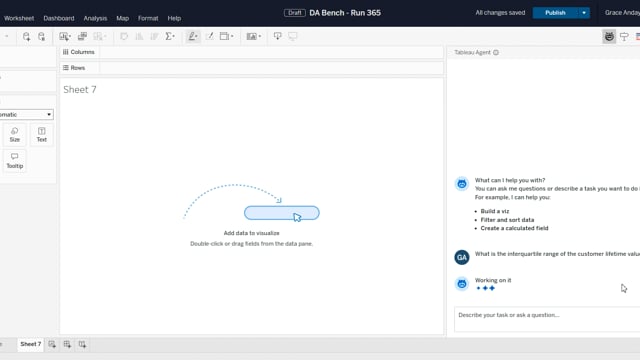Click the Publish button
The image size is (640, 360).
[x=555, y=13]
